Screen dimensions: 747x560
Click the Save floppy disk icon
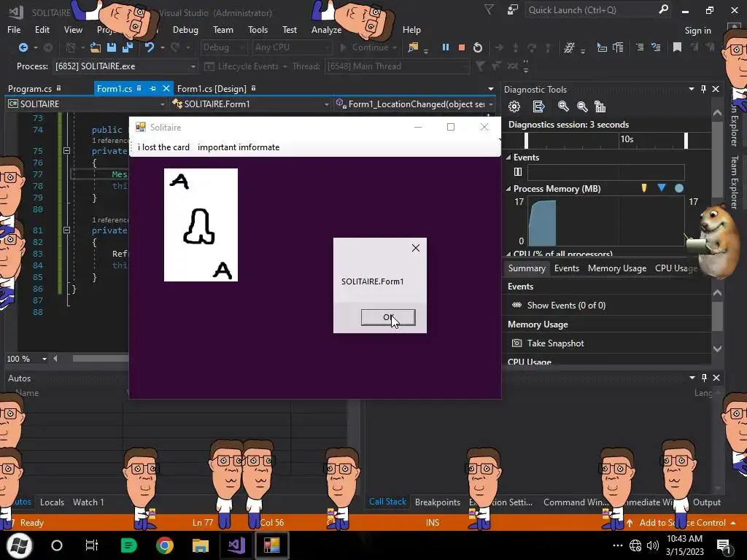[x=112, y=47]
